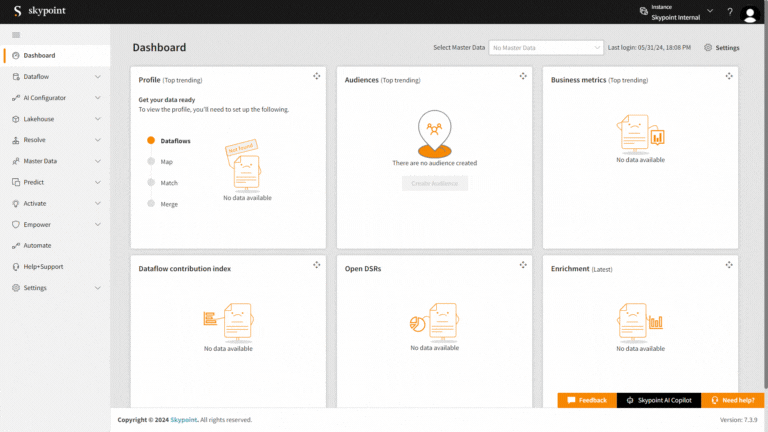Select the Dataflows step radio indicator
This screenshot has width=768, height=432.
(x=151, y=141)
